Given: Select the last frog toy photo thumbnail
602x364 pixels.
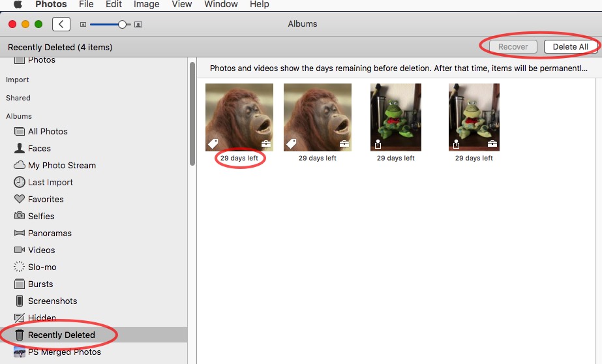Looking at the screenshot, I should (474, 117).
